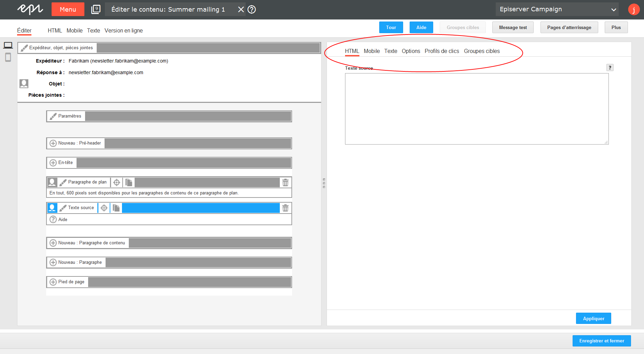Click the personalization icon next to Objet

click(x=24, y=84)
